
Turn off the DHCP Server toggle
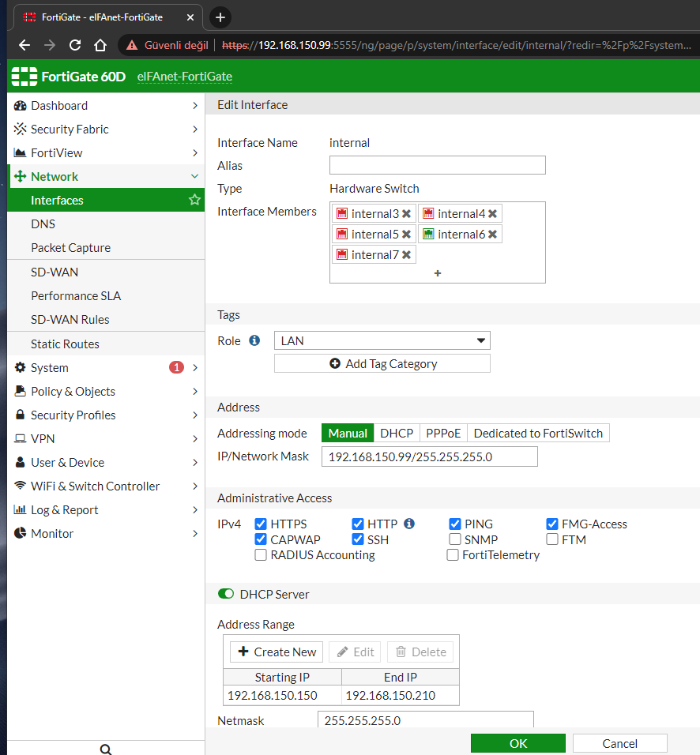(226, 594)
